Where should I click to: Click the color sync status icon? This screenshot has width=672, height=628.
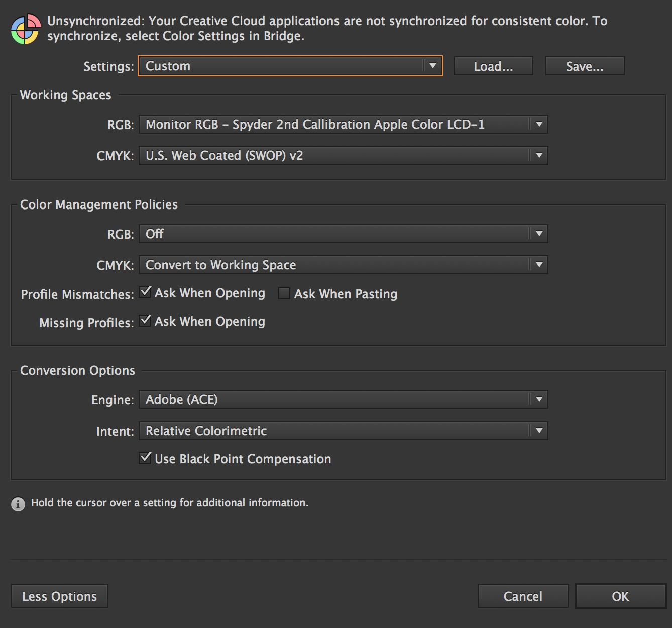(x=26, y=29)
